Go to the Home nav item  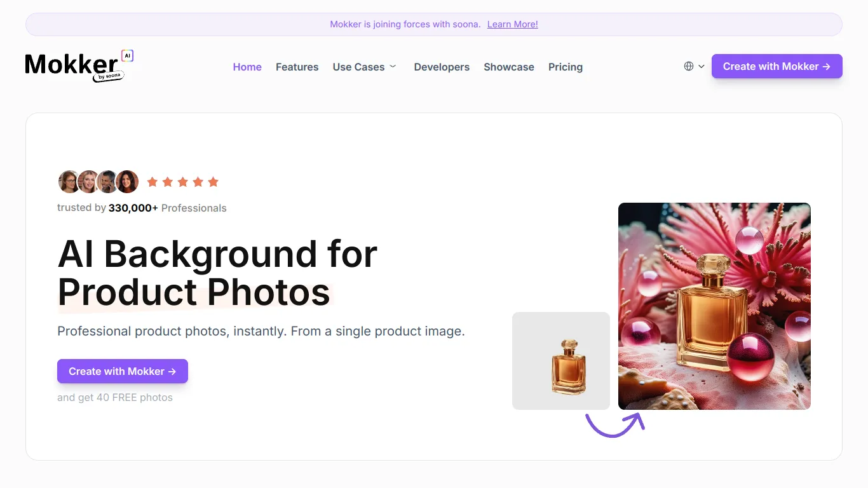coord(247,67)
